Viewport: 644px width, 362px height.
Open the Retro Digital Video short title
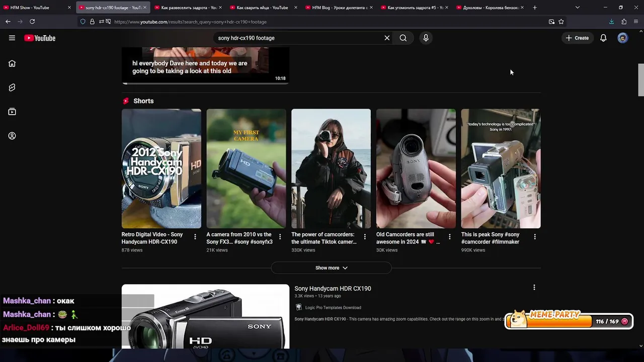[x=152, y=238]
